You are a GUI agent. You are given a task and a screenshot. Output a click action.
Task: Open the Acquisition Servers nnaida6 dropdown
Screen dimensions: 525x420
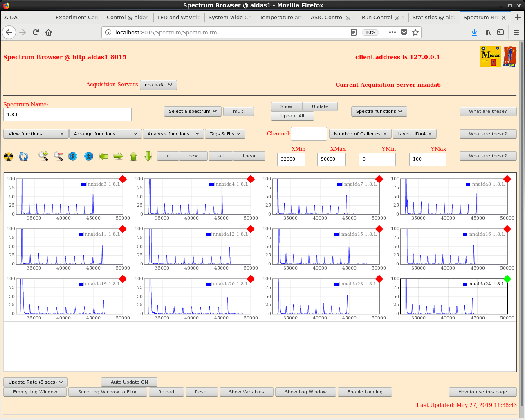click(x=158, y=85)
